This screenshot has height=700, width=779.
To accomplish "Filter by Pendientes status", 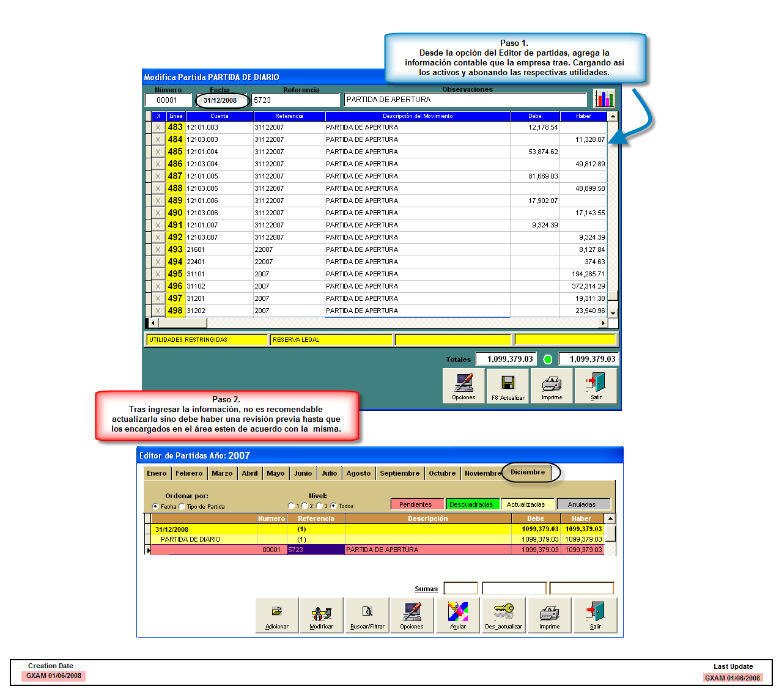I will tap(416, 504).
